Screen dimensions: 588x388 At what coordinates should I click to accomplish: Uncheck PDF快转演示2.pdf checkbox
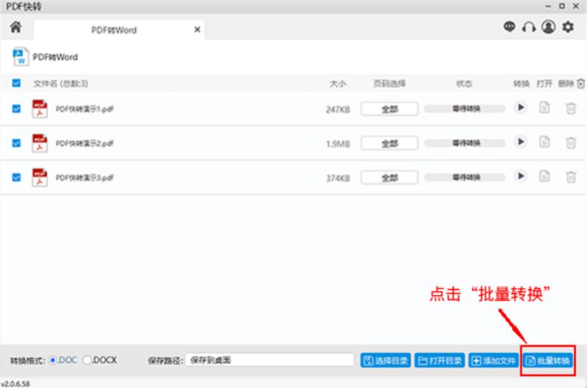16,143
